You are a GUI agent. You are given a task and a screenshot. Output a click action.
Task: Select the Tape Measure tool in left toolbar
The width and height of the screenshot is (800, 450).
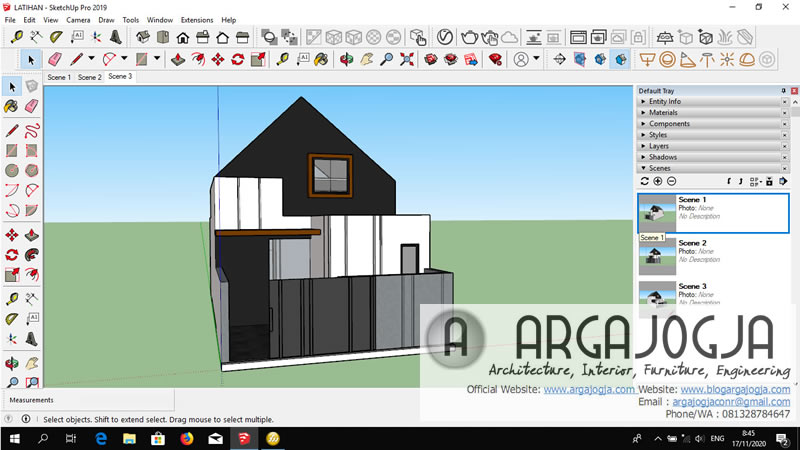[x=12, y=299]
